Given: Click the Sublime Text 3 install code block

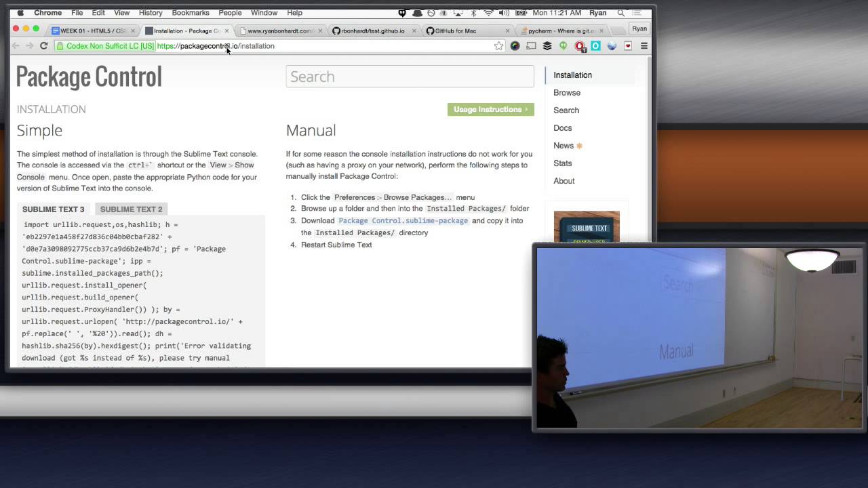Looking at the screenshot, I should pos(141,293).
